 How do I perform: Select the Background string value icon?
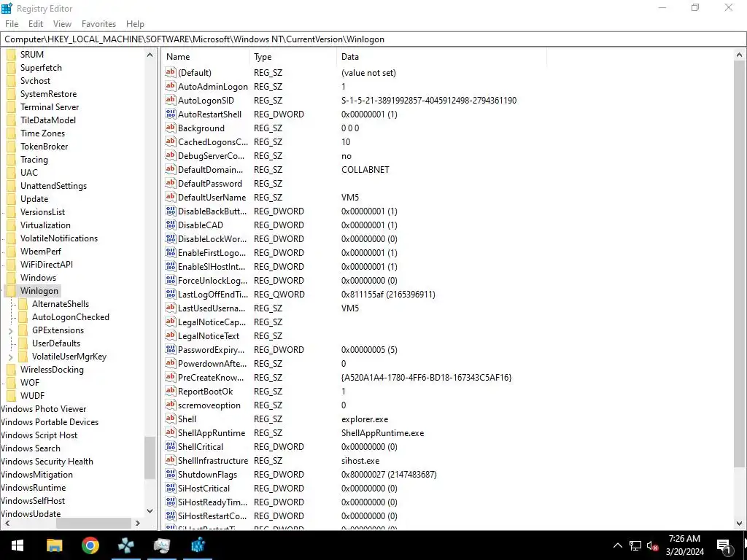tap(171, 128)
